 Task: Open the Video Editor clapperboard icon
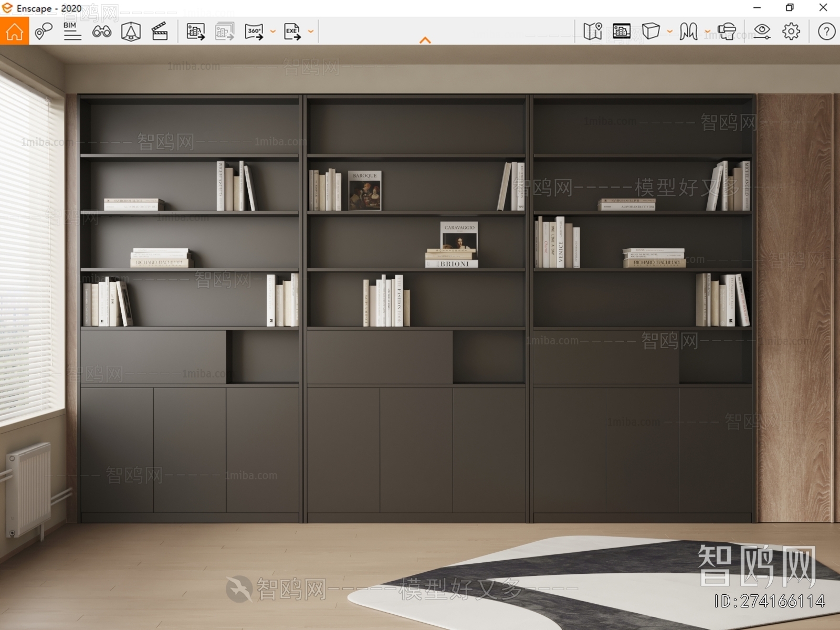tap(160, 31)
